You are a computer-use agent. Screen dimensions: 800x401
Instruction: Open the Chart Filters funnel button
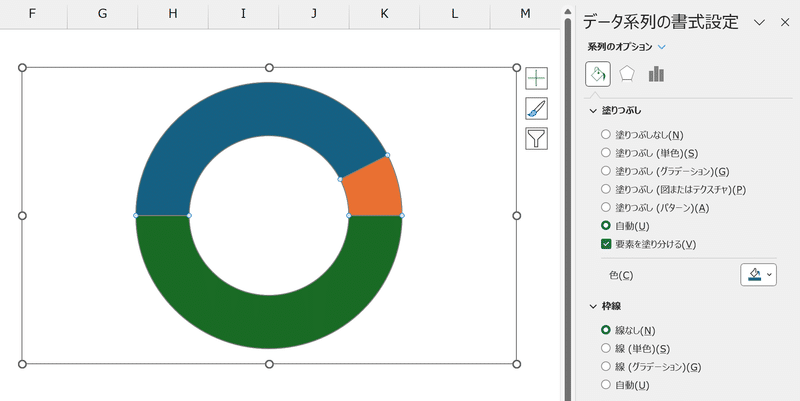pos(536,138)
